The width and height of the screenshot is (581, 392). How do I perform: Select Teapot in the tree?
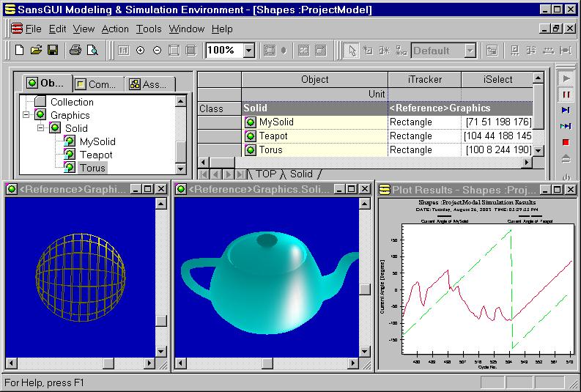(x=96, y=155)
